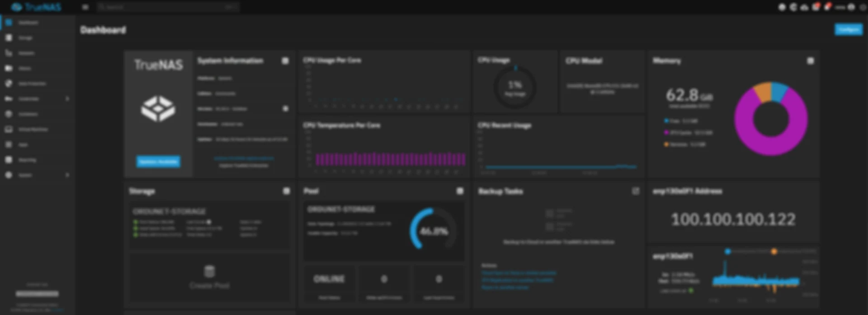This screenshot has height=315, width=868.
Task: Open the Backup Tasks widget link icon
Action: coord(636,191)
